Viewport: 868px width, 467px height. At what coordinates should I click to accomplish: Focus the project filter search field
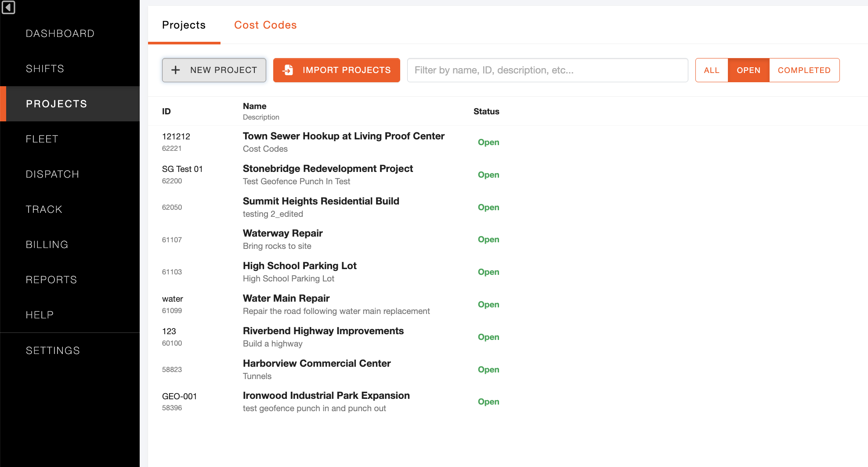[x=547, y=70]
